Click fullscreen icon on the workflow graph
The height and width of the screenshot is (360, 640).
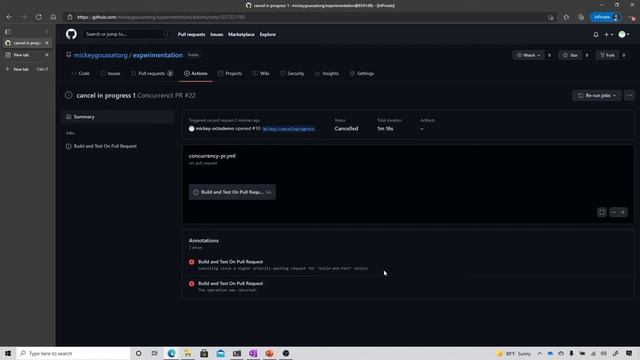602,212
